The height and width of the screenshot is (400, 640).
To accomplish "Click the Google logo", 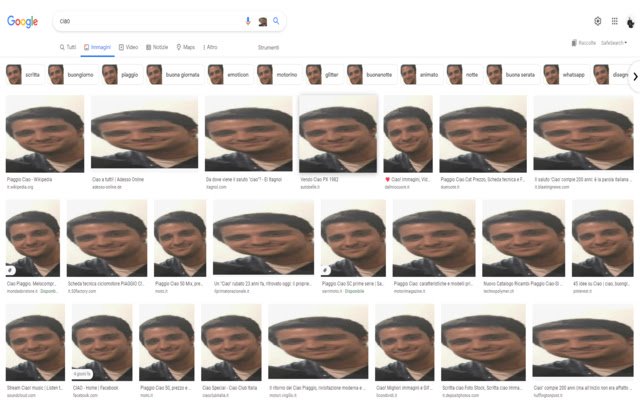I will click(x=22, y=22).
